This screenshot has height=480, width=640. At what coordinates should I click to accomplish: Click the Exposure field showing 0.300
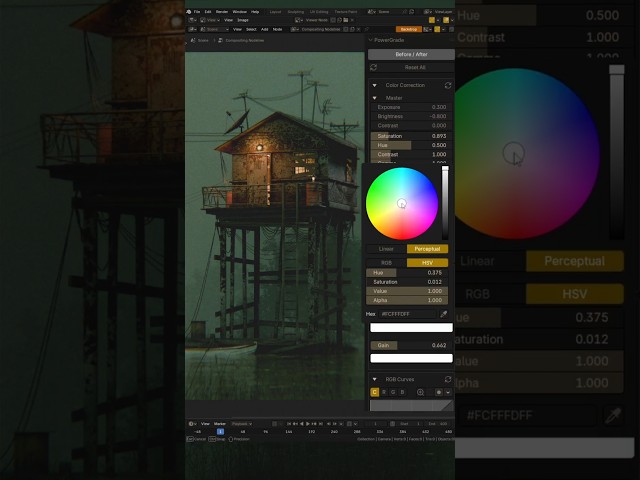tap(409, 107)
